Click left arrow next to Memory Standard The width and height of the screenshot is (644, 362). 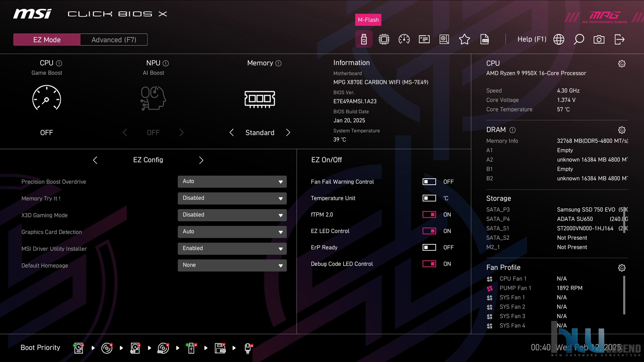(x=231, y=133)
